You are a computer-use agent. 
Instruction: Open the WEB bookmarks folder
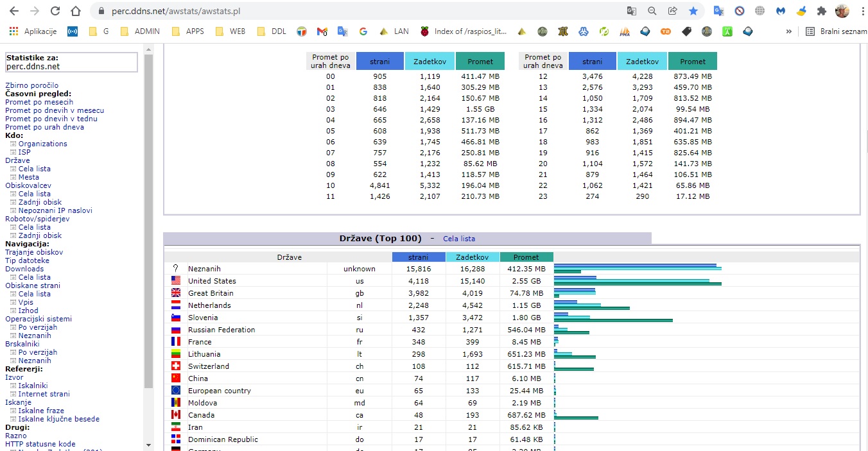coord(230,31)
